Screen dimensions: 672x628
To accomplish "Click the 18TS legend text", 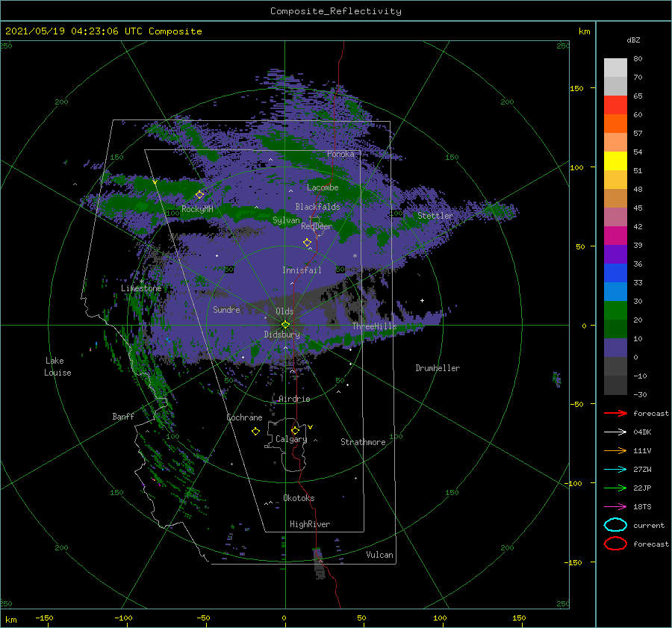I will tap(642, 507).
